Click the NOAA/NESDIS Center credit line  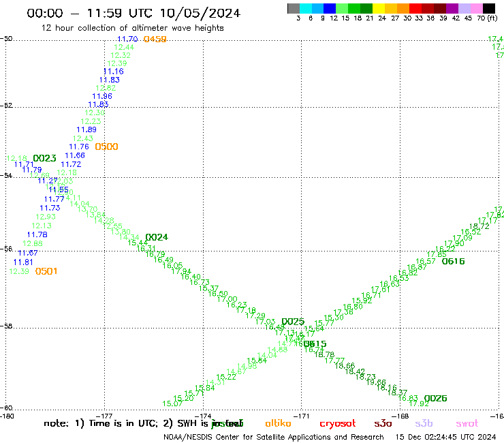coord(274,437)
